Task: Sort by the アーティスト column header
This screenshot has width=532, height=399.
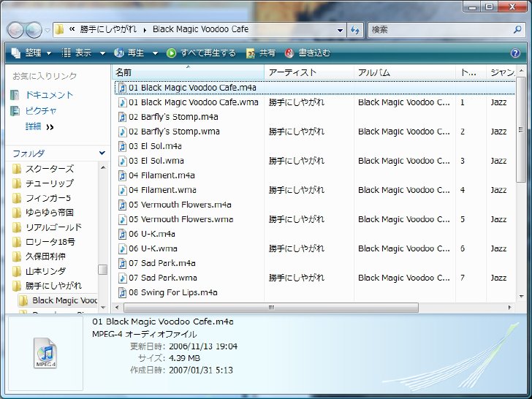Action: [308, 72]
